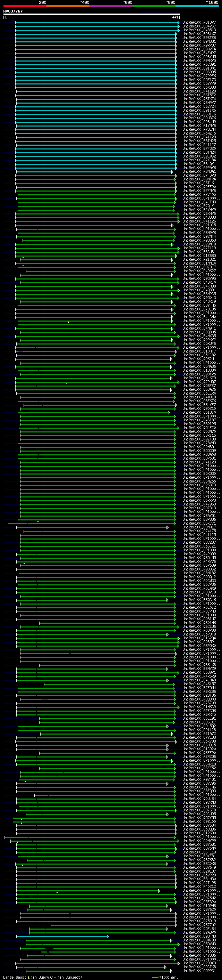Select hit label UniRef100_P41128

(x=199, y=91)
